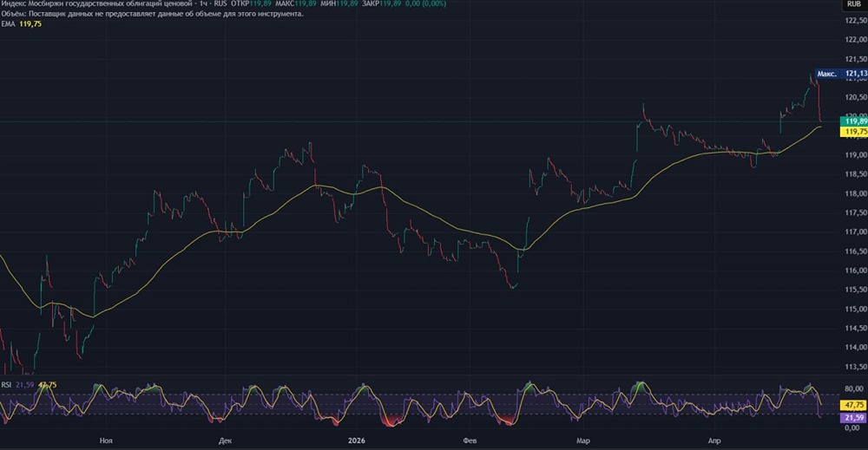Click the 'Фев' month on time axis
The image size is (868, 450).
pos(470,441)
